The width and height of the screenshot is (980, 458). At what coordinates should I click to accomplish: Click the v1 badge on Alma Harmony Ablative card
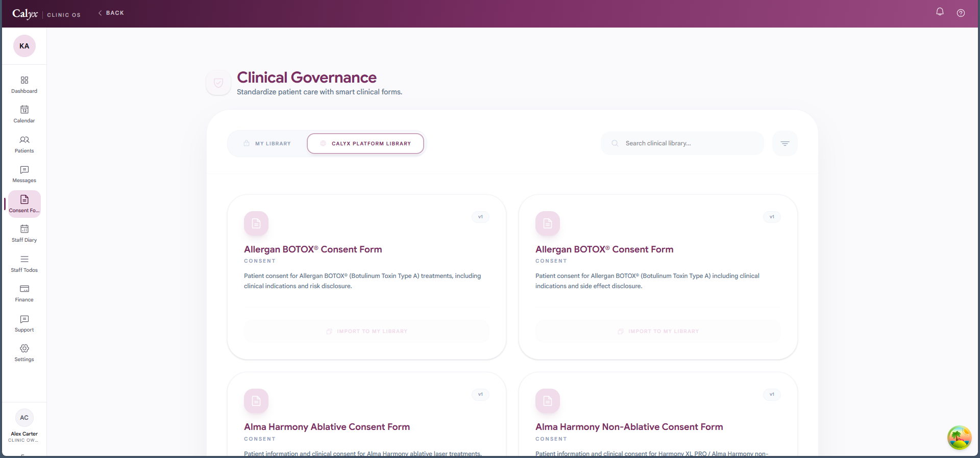click(480, 394)
